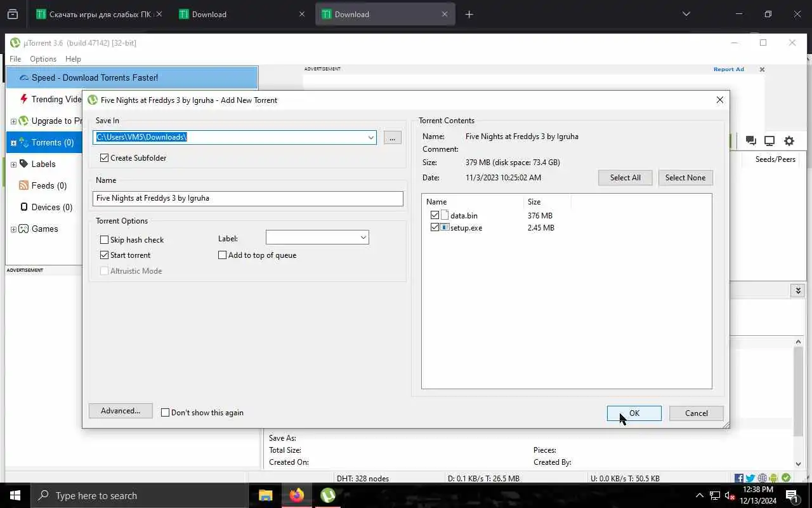Click the Devices icon in sidebar
Image resolution: width=812 pixels, height=508 pixels.
[24, 207]
